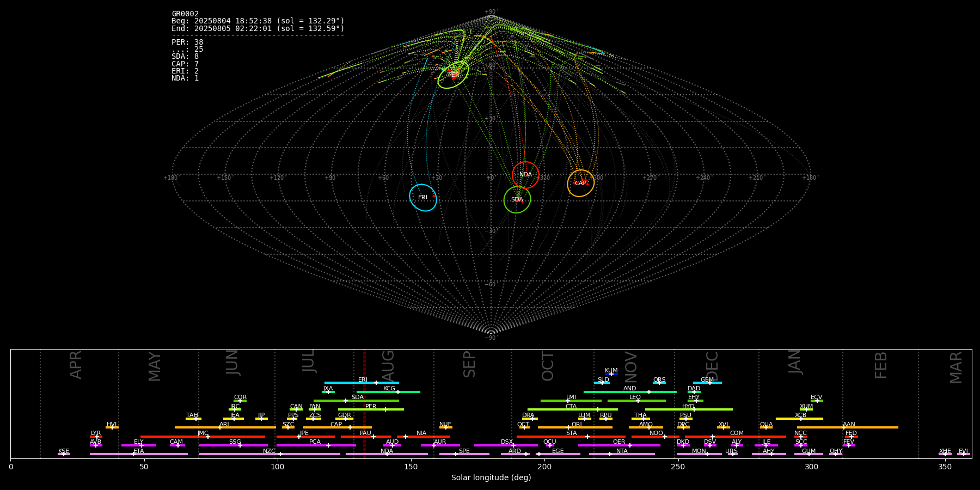Image resolution: width=980 pixels, height=490 pixels.
Task: Click the LEO shower bar
Action: [636, 401]
